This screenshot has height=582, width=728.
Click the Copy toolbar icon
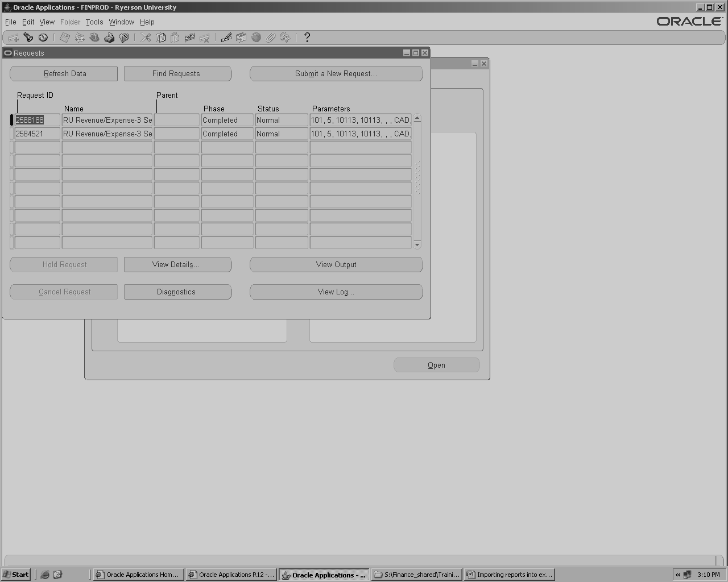[x=161, y=38]
